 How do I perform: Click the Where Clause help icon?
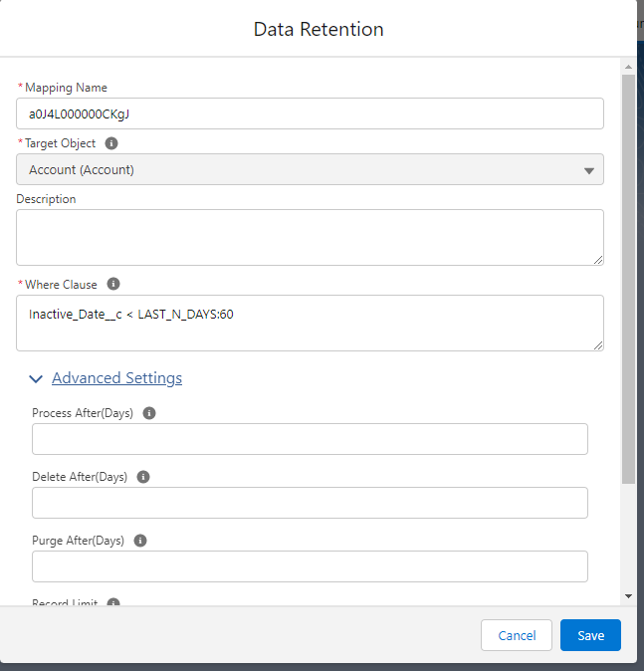(113, 284)
